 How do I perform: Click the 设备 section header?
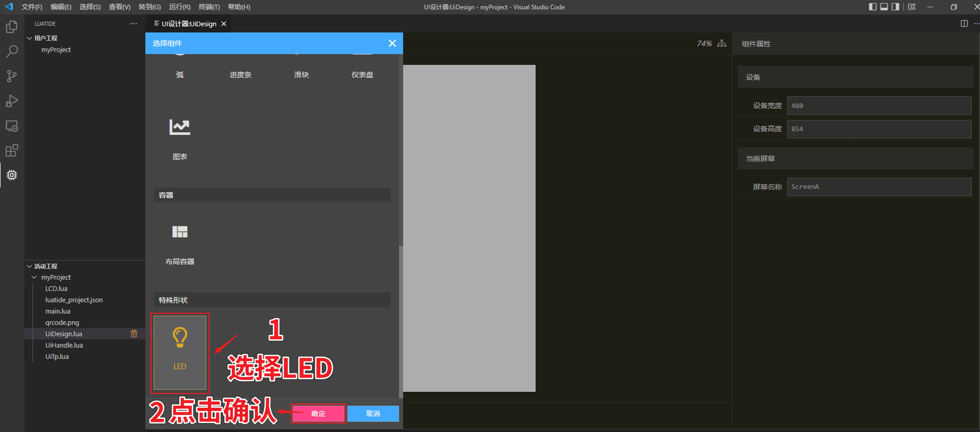pyautogui.click(x=855, y=77)
